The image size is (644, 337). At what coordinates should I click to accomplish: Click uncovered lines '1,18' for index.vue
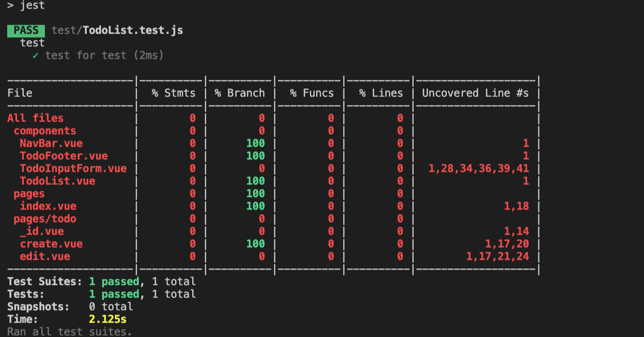point(516,206)
